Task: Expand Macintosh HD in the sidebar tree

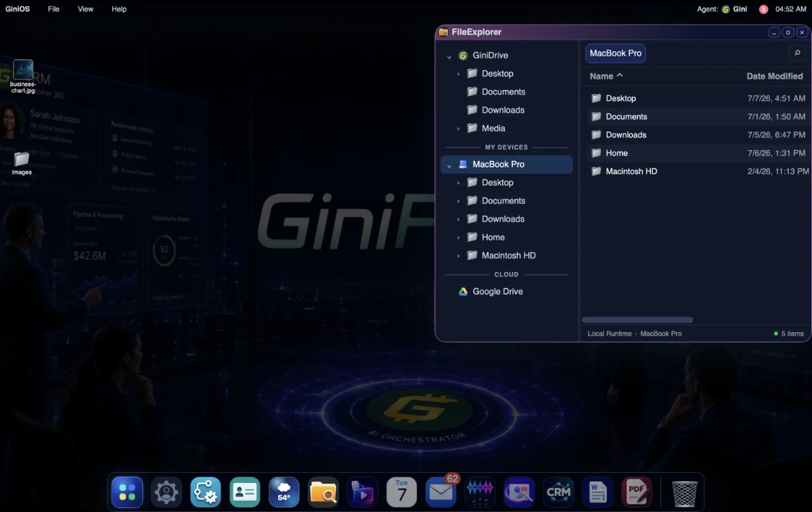Action: click(x=458, y=256)
